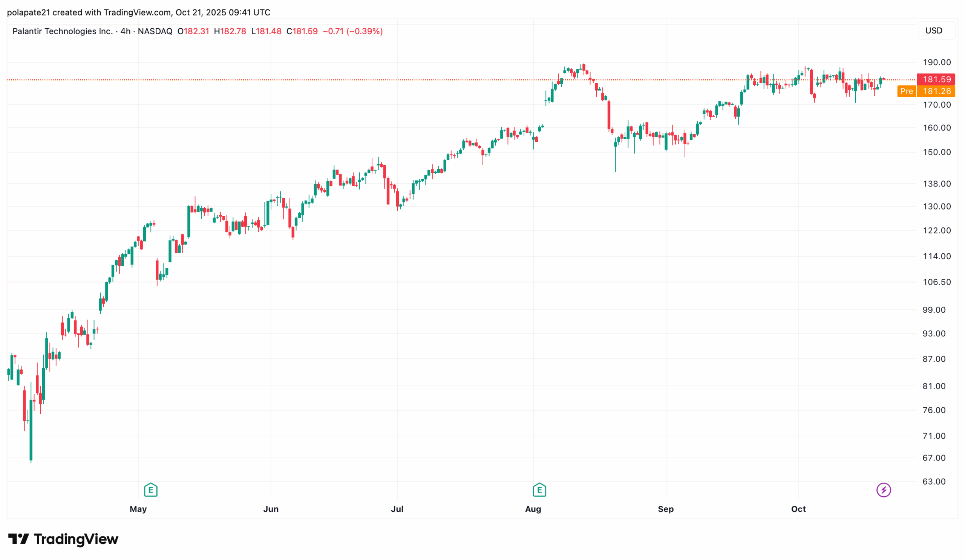
Task: Click the Jul label on time axis
Action: pos(397,509)
